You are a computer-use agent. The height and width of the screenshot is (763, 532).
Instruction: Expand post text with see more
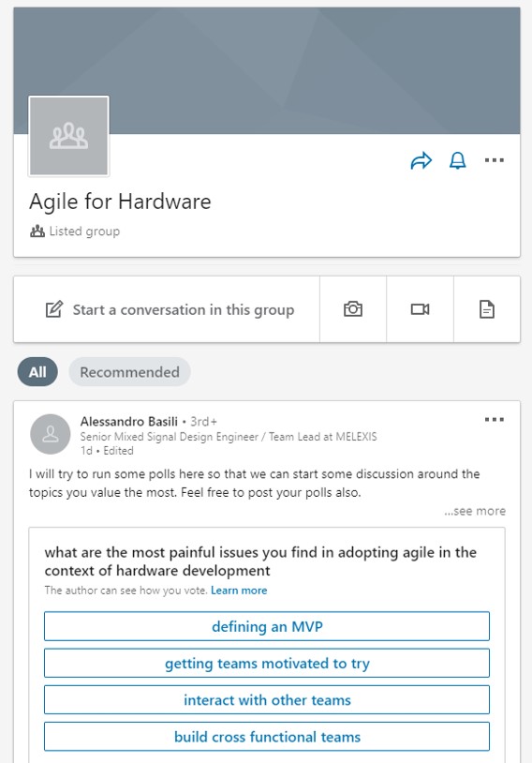475,511
